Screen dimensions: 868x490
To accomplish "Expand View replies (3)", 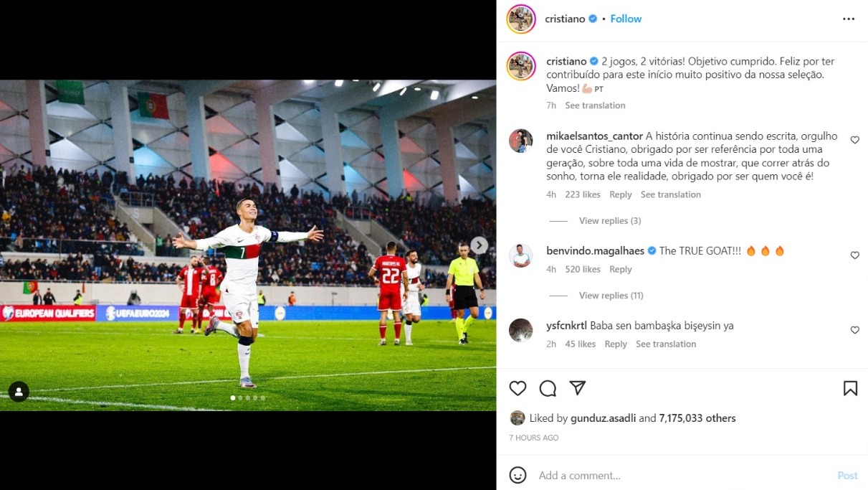I will [x=610, y=221].
